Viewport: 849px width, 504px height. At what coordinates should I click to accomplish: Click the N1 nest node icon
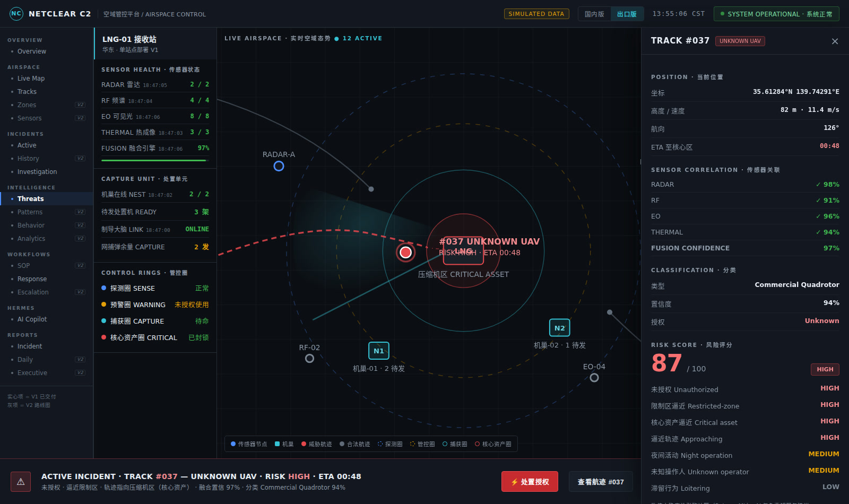(379, 351)
